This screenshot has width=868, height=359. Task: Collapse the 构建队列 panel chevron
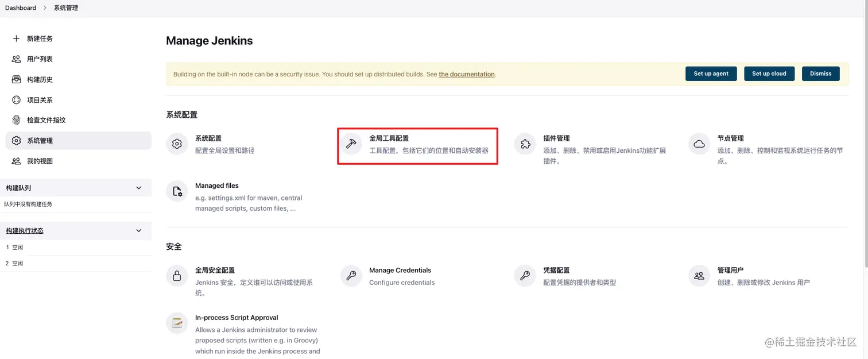138,188
